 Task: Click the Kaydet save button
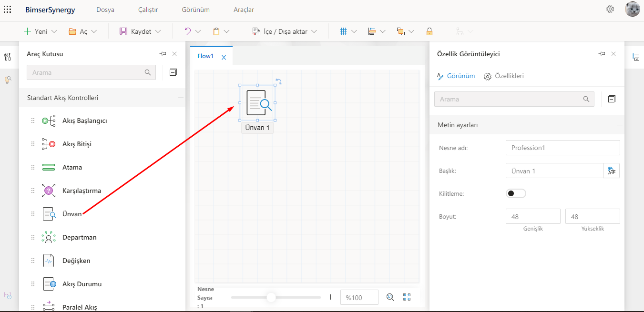tap(135, 31)
